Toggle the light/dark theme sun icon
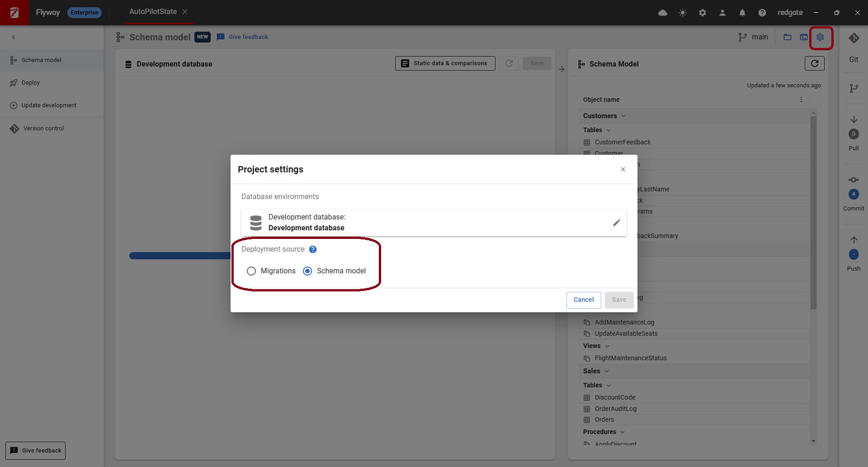This screenshot has height=467, width=868. pos(683,13)
